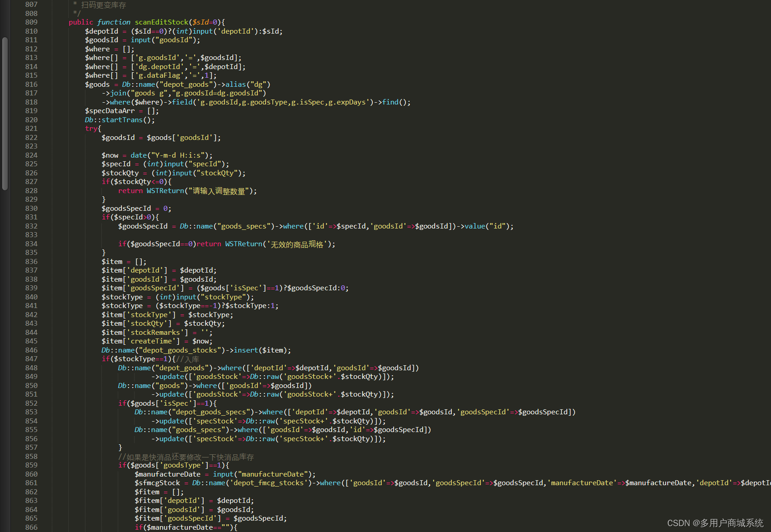The height and width of the screenshot is (532, 771).
Task: Click line number 809 in the gutter
Action: point(31,22)
